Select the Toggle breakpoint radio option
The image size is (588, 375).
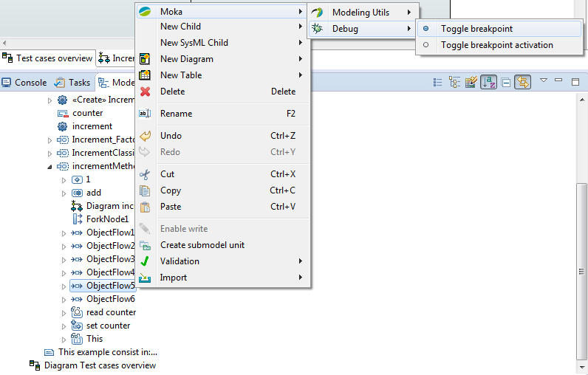coord(425,29)
